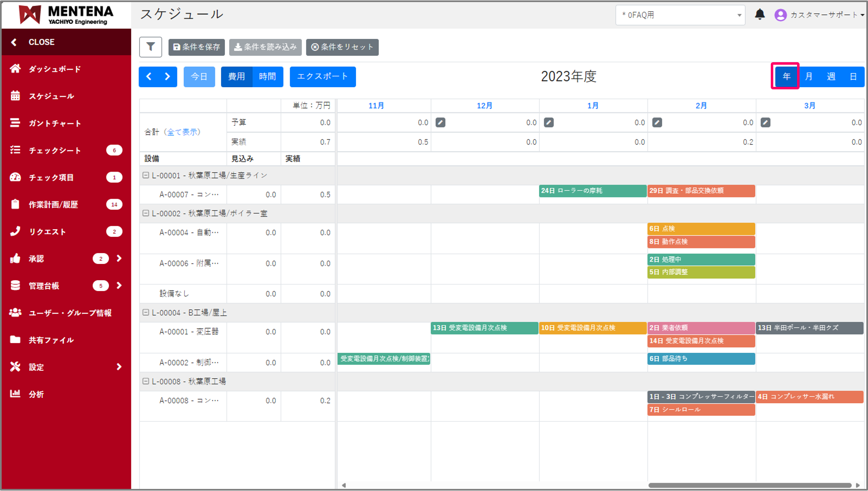Viewport: 868px width, 491px height.
Task: Switch to 週 view tab
Action: coord(831,76)
